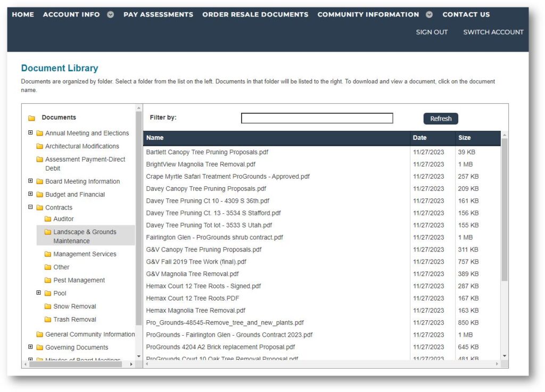Open ProGrounds - Fairlington Glen - Grounds Contract 2023.pdf
This screenshot has height=392, width=545.
(229, 335)
